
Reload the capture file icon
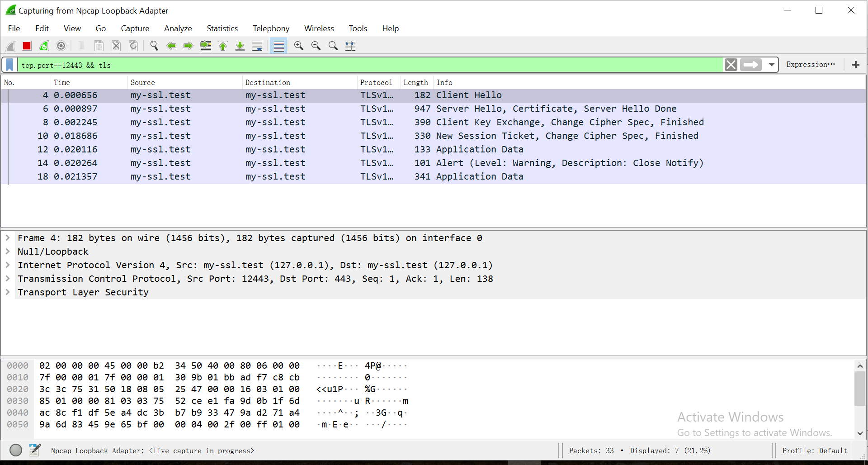pos(133,46)
